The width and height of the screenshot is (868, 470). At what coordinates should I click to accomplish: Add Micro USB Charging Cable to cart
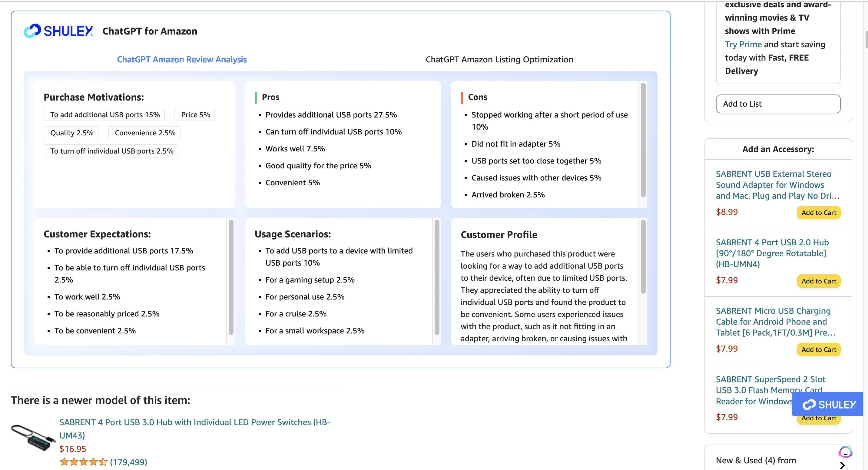[818, 349]
